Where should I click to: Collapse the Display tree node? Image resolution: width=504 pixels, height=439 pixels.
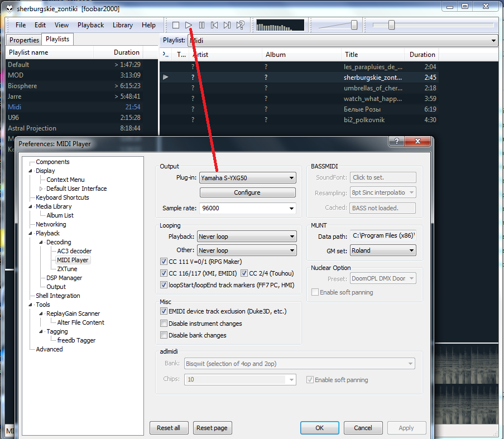31,171
